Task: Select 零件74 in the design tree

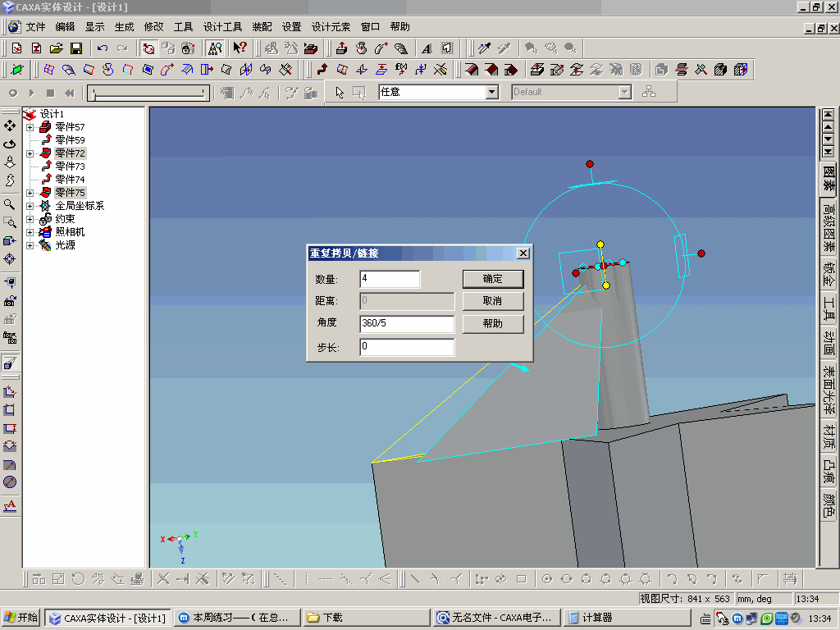Action: click(x=70, y=180)
